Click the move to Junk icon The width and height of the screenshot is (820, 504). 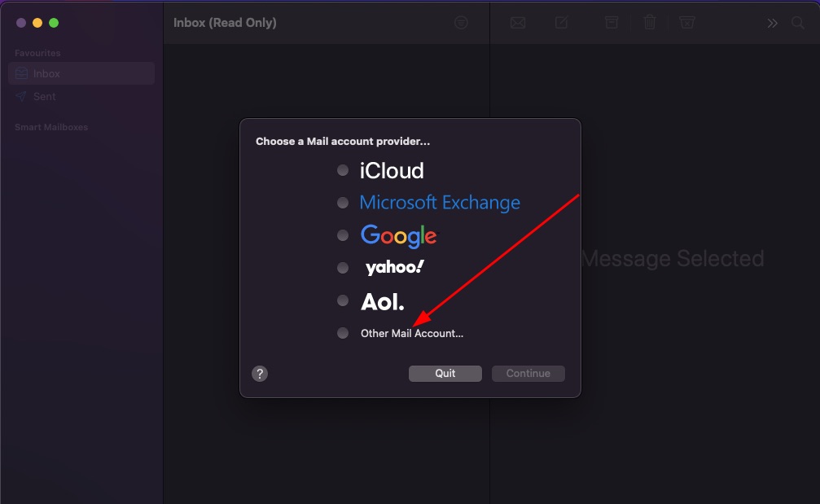(687, 23)
